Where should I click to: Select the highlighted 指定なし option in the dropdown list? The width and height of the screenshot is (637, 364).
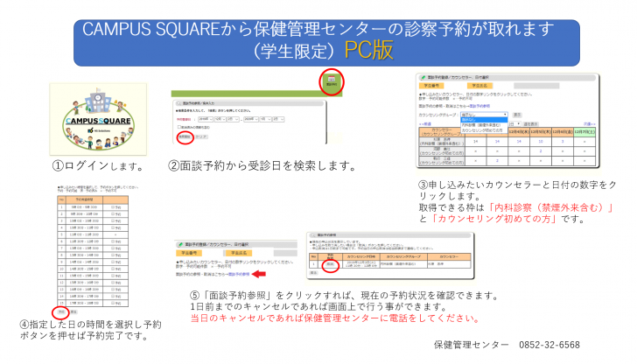point(484,120)
